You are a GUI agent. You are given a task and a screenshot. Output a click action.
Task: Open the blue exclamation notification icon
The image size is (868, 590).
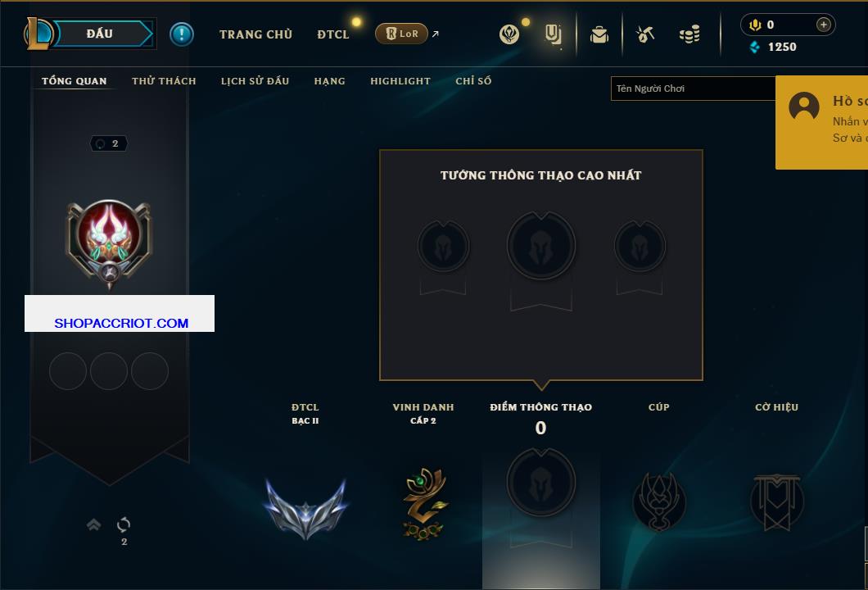coord(182,34)
